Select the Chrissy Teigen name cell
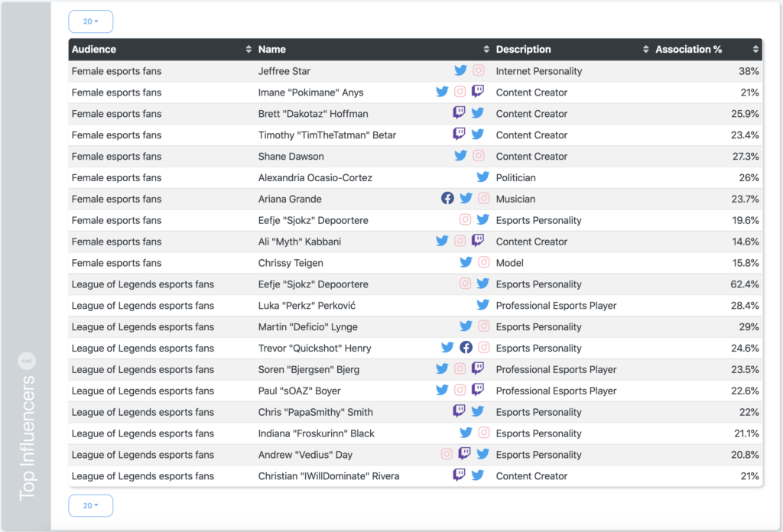 291,263
